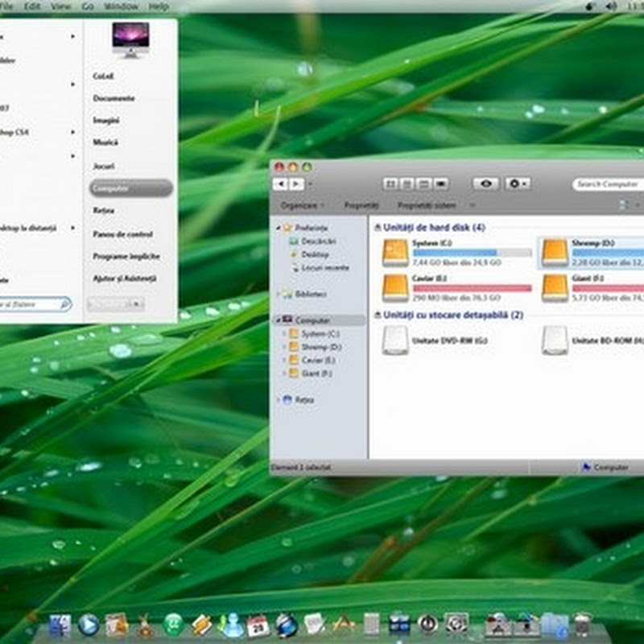Open the calendar icon in the dock
The width and height of the screenshot is (644, 644).
(x=258, y=625)
